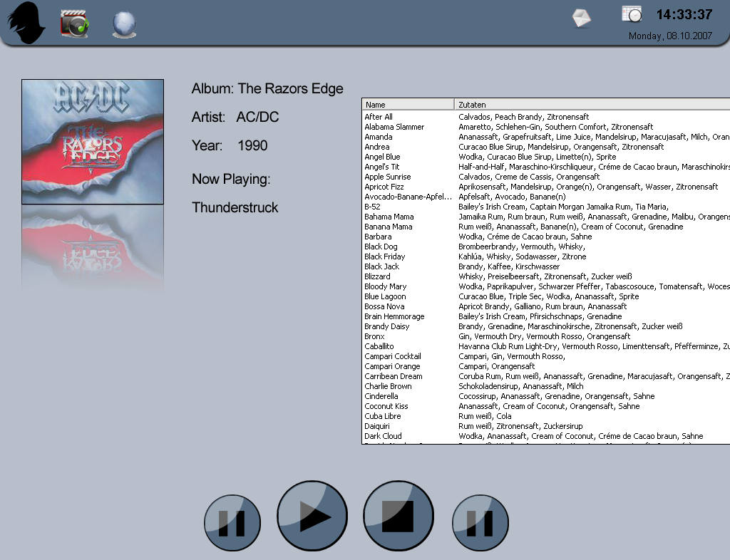Select the Black Dog row
The height and width of the screenshot is (560, 730).
546,247
